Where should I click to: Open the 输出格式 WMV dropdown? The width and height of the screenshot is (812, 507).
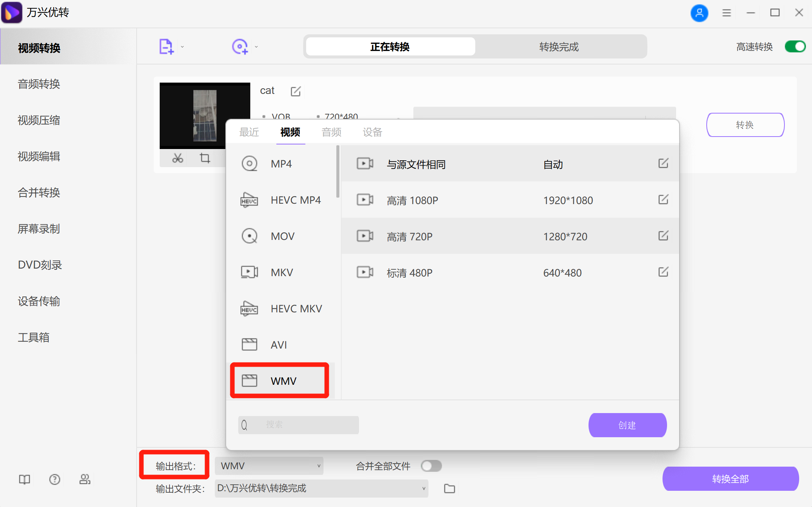(269, 466)
